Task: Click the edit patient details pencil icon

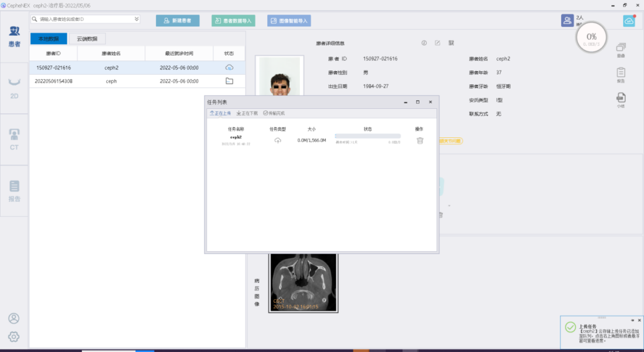Action: 438,43
